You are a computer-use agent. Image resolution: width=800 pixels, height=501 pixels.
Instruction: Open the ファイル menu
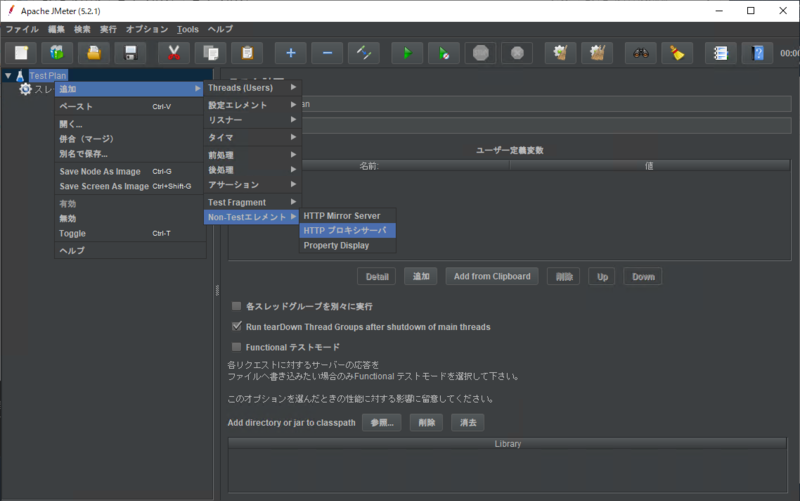pyautogui.click(x=22, y=29)
